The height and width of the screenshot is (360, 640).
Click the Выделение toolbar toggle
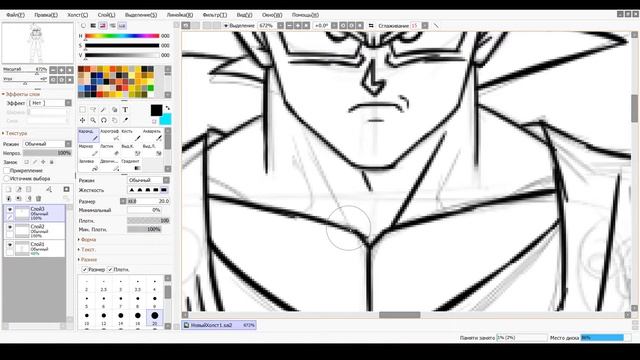click(239, 26)
